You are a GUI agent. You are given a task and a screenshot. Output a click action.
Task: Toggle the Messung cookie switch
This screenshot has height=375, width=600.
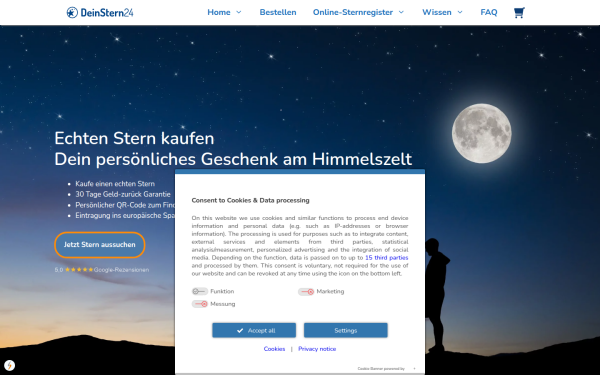[200, 304]
